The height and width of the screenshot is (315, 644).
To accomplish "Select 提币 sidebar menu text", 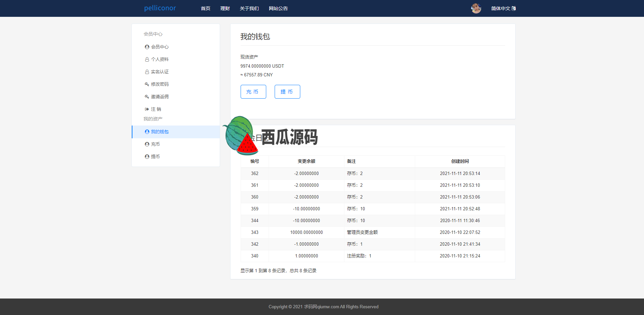I will (x=155, y=156).
